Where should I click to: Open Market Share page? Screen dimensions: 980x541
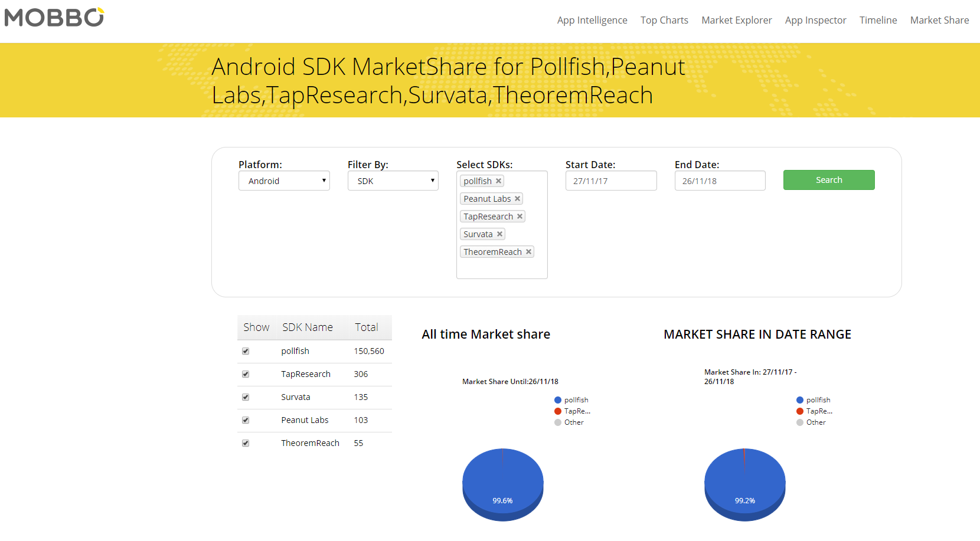coord(939,20)
